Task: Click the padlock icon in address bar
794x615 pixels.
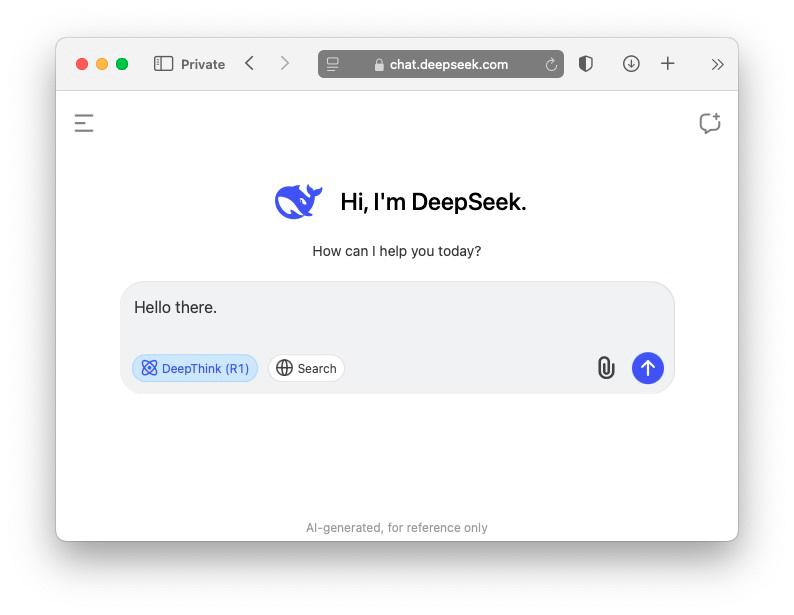Action: coord(379,65)
